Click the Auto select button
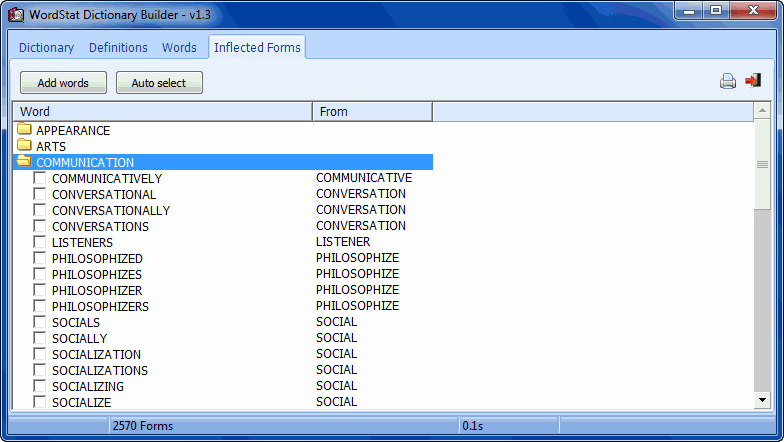 point(159,83)
